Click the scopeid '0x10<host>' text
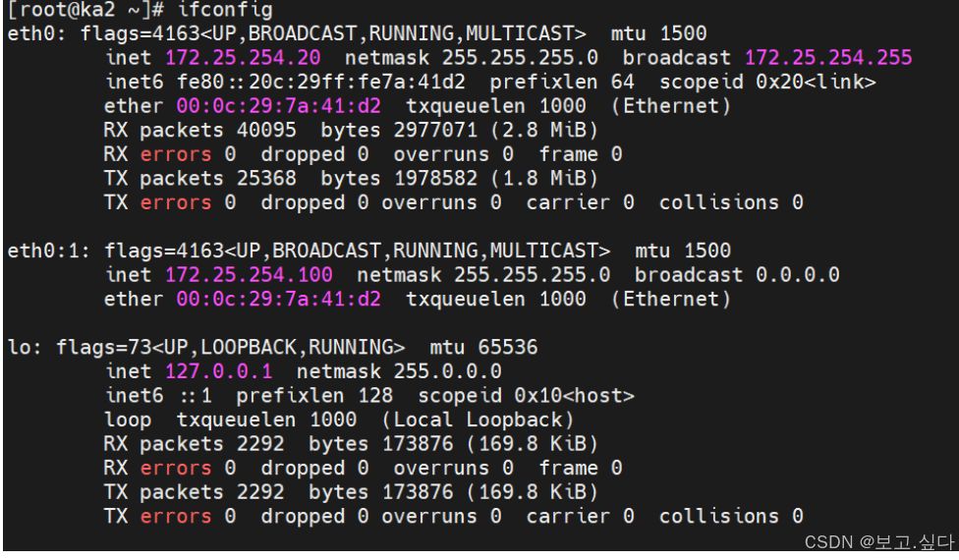This screenshot has width=959, height=560. pyautogui.click(x=574, y=396)
